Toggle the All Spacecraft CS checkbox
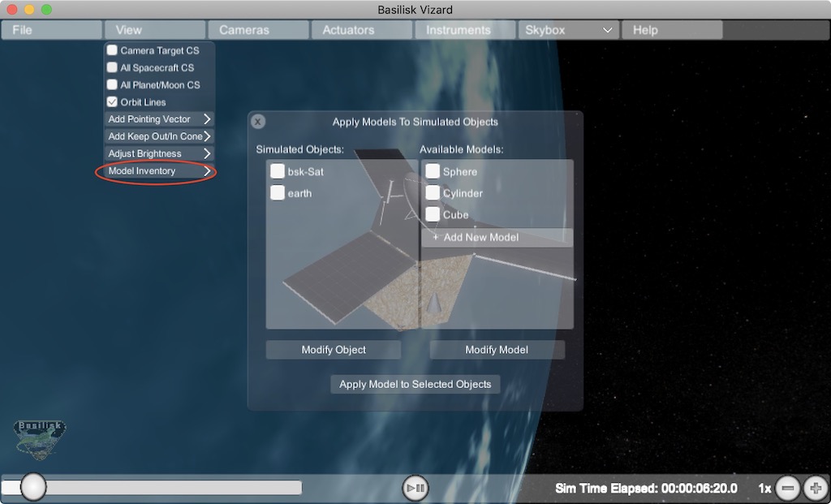The width and height of the screenshot is (831, 504). [x=113, y=67]
